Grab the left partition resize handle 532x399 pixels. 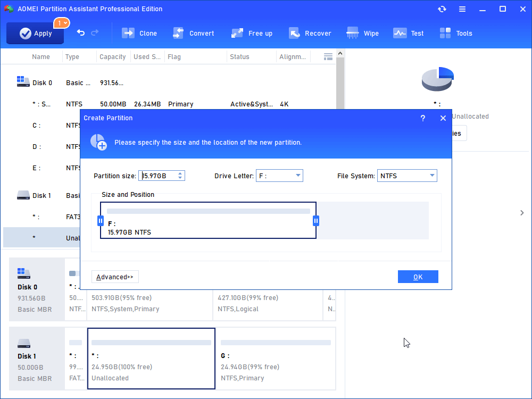101,221
